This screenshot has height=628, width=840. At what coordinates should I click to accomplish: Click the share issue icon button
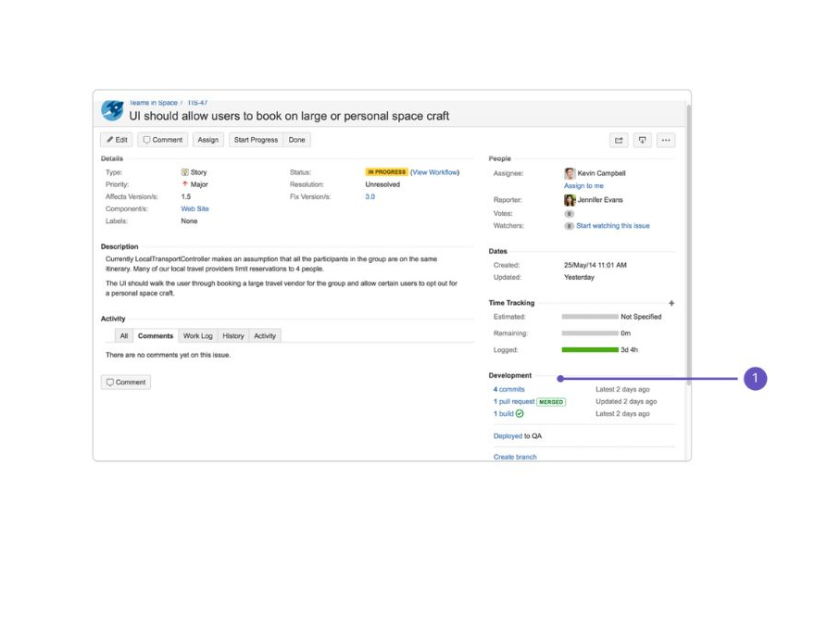click(619, 141)
